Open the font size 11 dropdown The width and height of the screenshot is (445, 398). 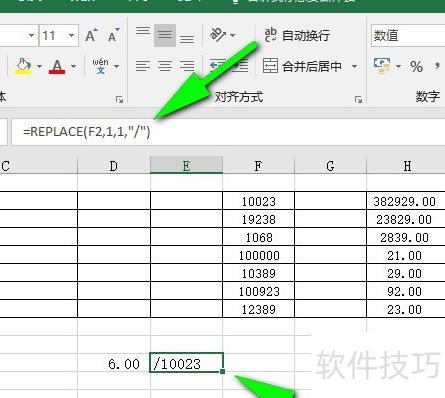[71, 35]
